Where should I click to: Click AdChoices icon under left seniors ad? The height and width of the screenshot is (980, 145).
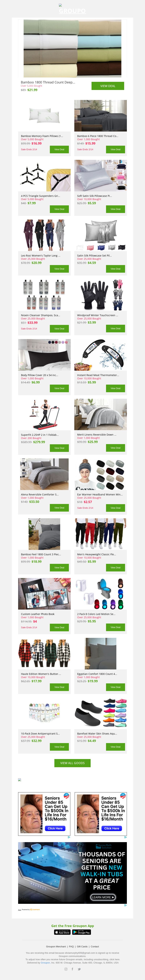[x=69, y=837]
